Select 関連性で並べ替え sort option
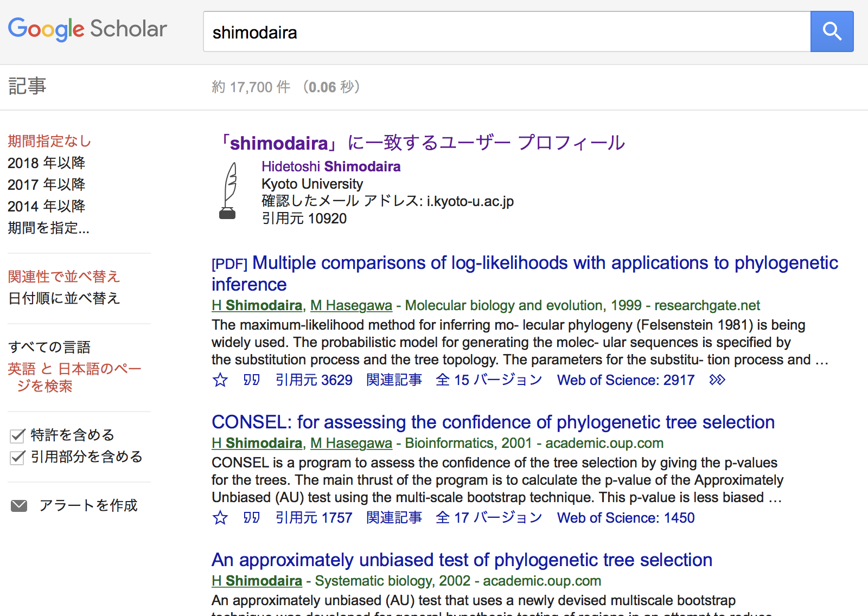 (64, 277)
